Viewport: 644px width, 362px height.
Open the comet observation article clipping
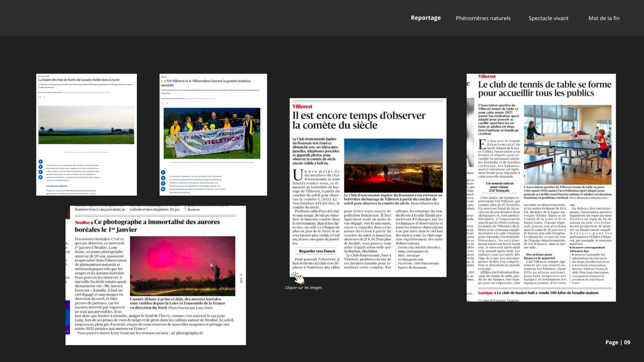click(368, 187)
